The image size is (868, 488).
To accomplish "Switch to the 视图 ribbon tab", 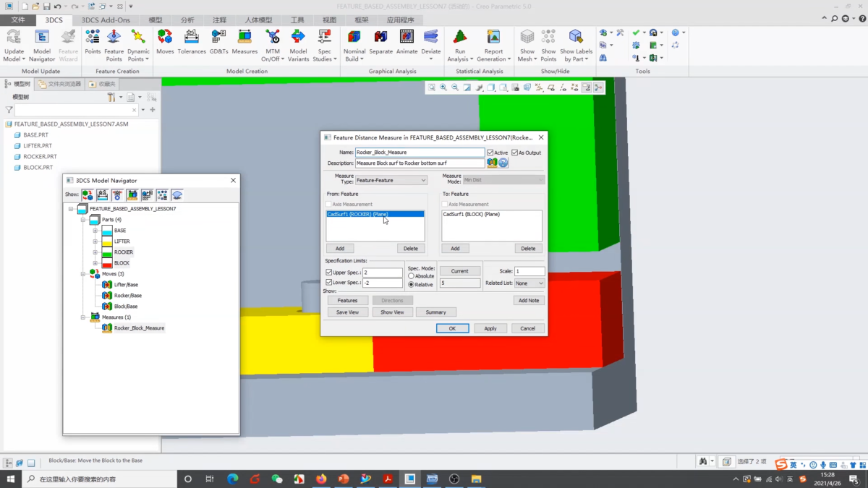I will [x=329, y=20].
